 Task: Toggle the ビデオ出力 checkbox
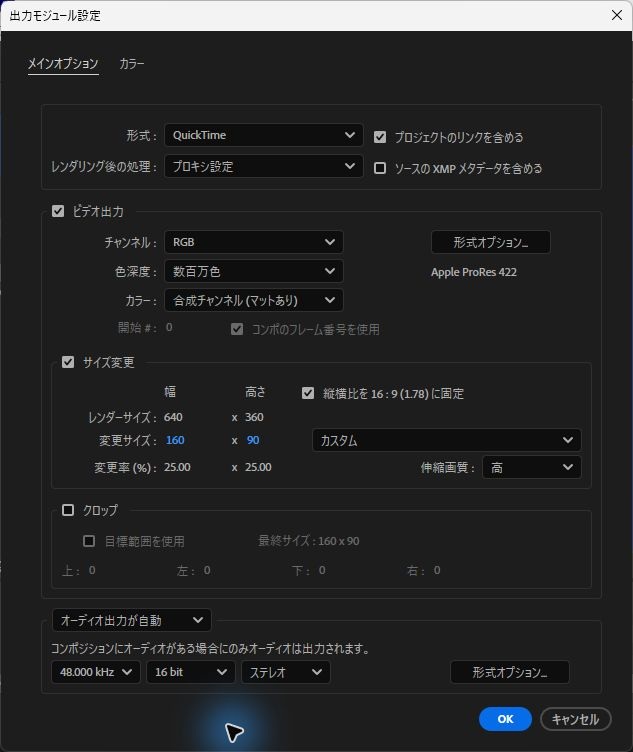click(x=58, y=211)
